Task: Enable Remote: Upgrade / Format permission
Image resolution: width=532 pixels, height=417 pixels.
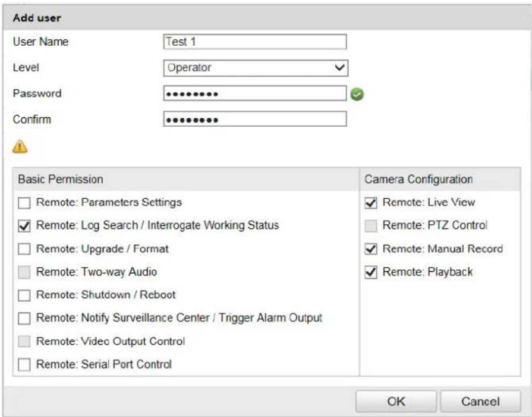Action: click(24, 249)
